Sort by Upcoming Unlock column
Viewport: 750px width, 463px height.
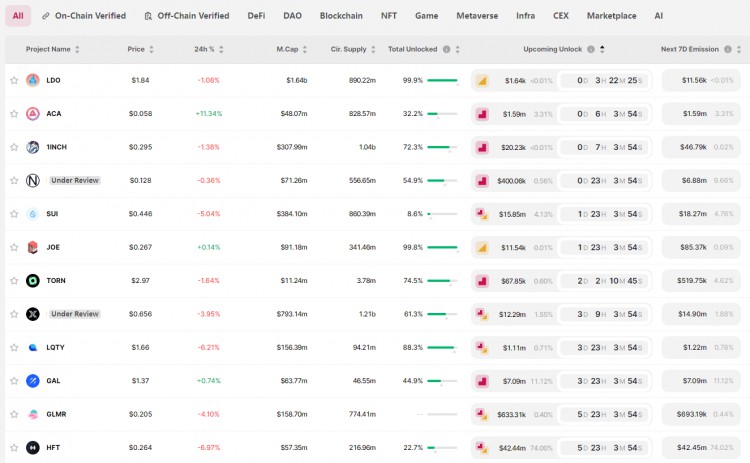coord(602,49)
